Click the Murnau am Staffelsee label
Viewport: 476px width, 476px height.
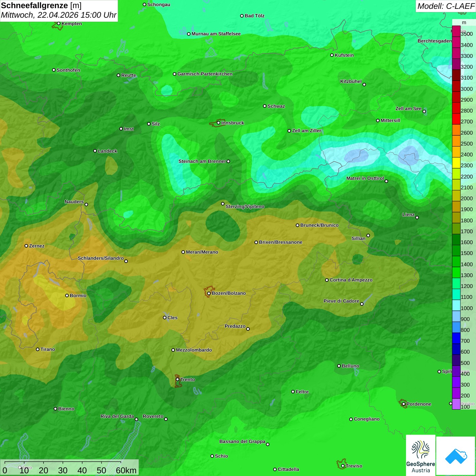tap(216, 34)
